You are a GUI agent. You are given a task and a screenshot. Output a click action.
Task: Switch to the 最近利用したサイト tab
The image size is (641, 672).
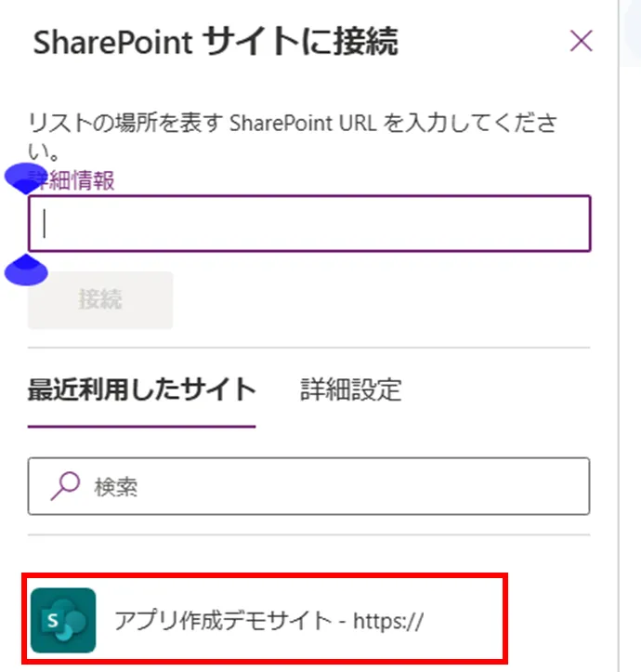[141, 389]
